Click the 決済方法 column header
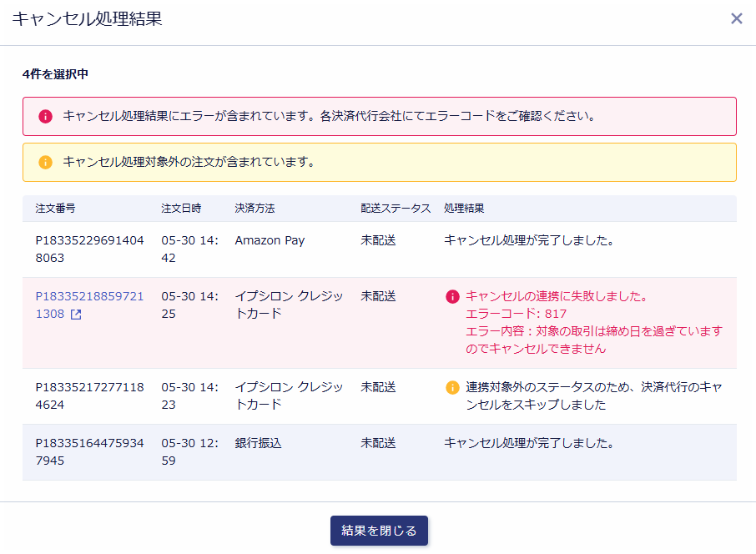 [255, 209]
